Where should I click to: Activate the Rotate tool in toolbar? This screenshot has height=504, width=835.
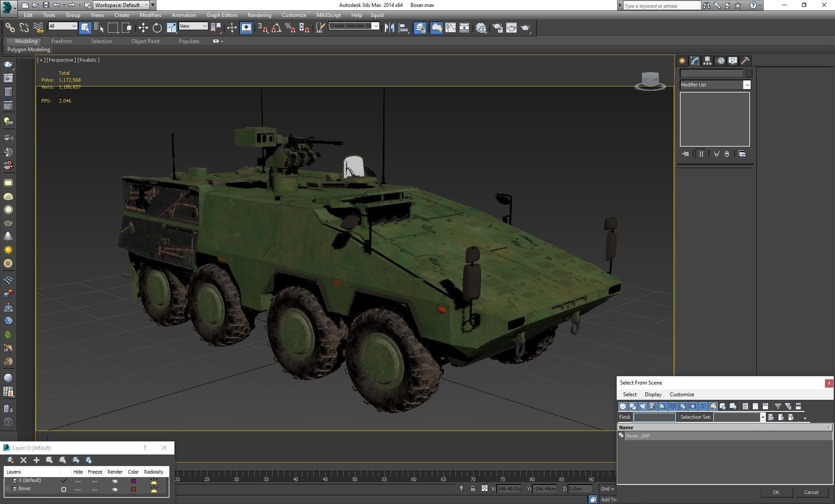[x=157, y=28]
